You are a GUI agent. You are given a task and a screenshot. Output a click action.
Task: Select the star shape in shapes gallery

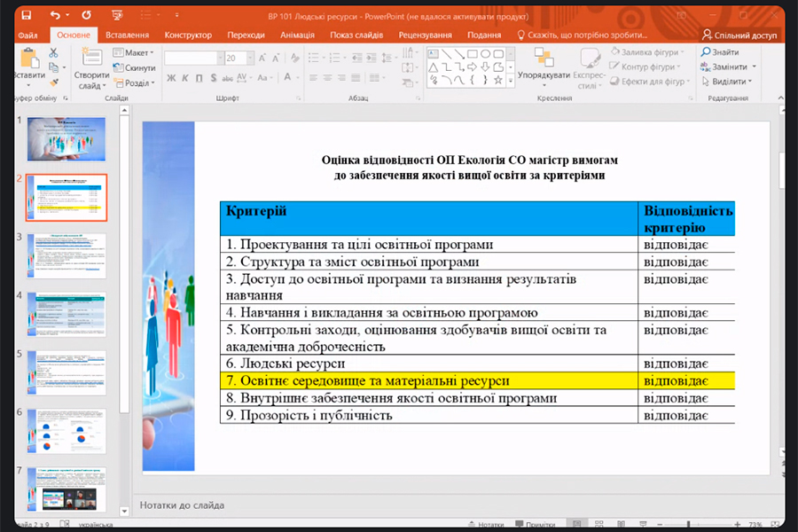(x=498, y=81)
